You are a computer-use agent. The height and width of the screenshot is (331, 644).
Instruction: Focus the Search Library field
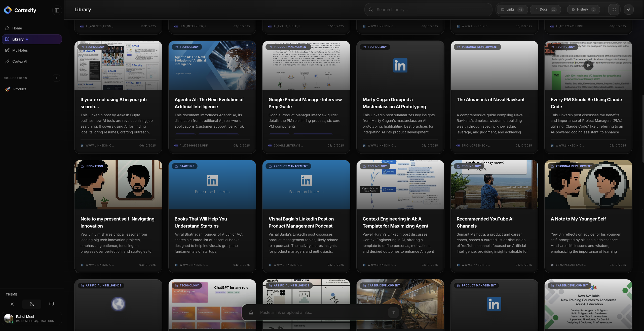point(428,10)
